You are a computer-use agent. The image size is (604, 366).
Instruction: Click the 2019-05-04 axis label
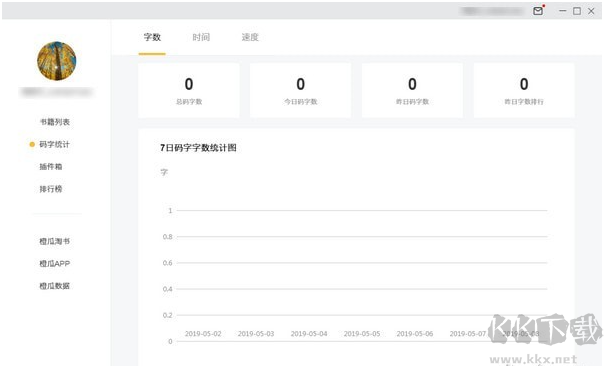pyautogui.click(x=309, y=334)
